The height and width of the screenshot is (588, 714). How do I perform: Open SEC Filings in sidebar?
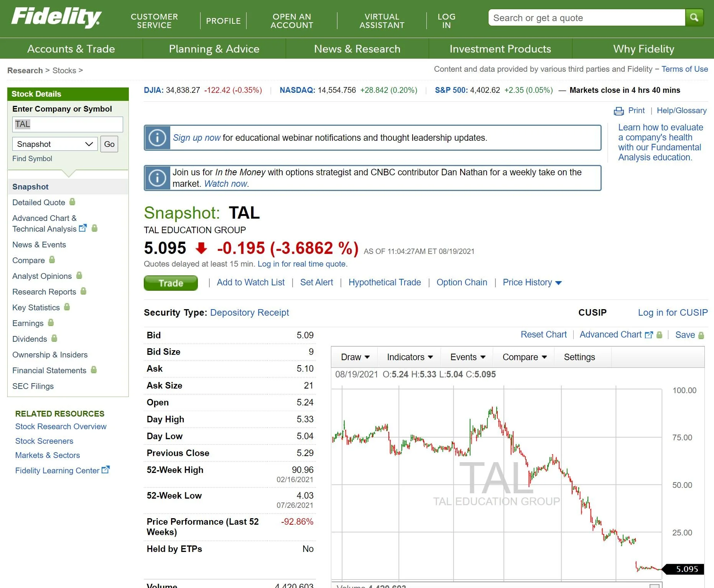coord(33,386)
